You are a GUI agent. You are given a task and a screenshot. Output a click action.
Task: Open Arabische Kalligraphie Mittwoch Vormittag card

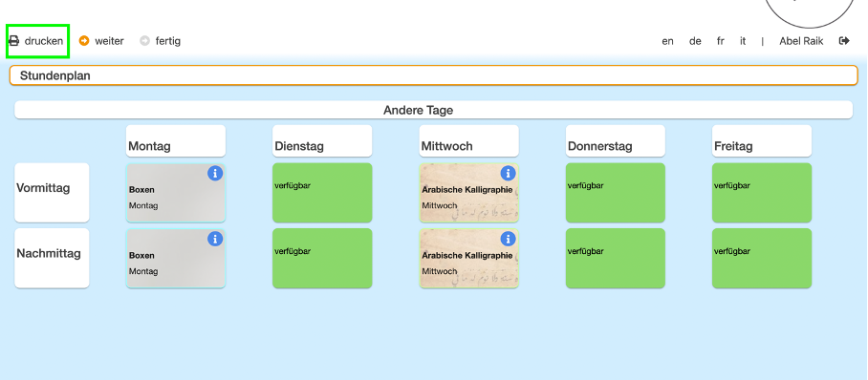point(468,193)
